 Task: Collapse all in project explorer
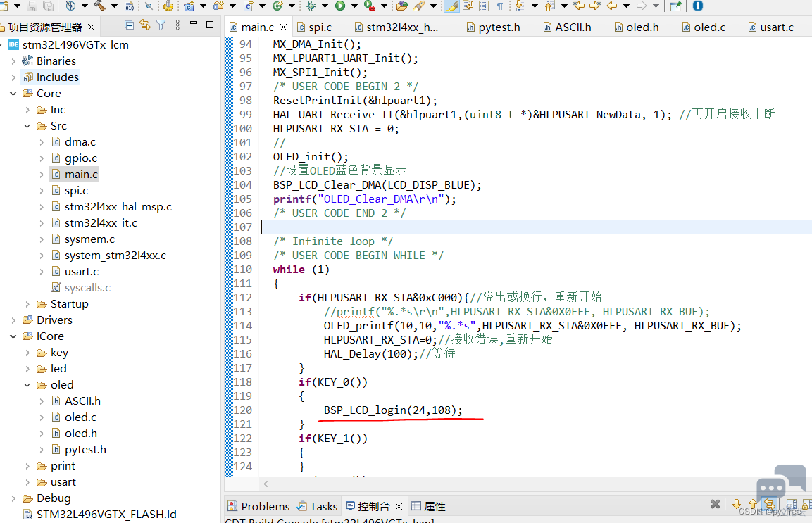point(130,25)
